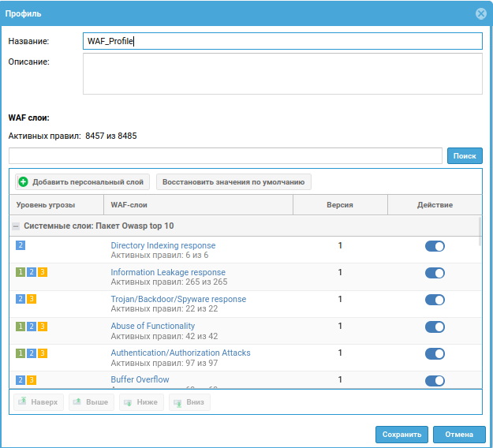Open the Trojan/Backdoor/Spyware response layer link

[x=178, y=299]
